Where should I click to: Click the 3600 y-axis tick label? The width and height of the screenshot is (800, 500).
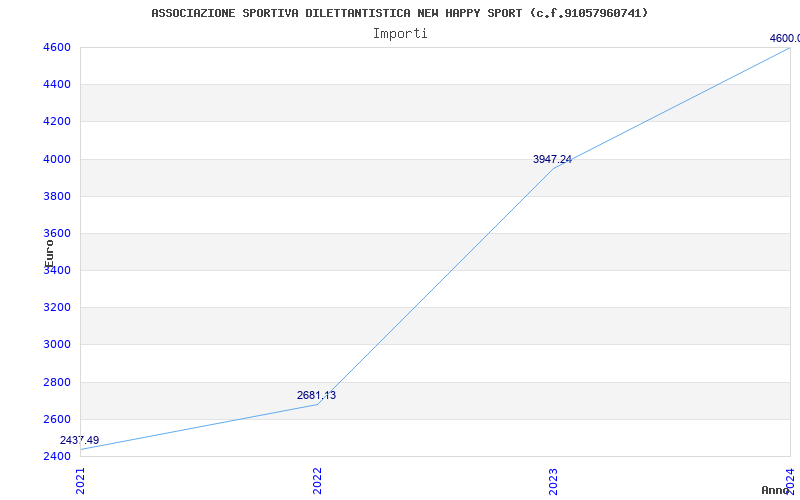click(x=57, y=233)
